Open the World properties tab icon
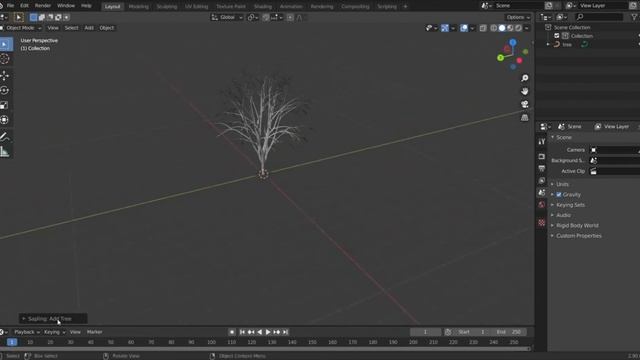The image size is (640, 360). 542,204
